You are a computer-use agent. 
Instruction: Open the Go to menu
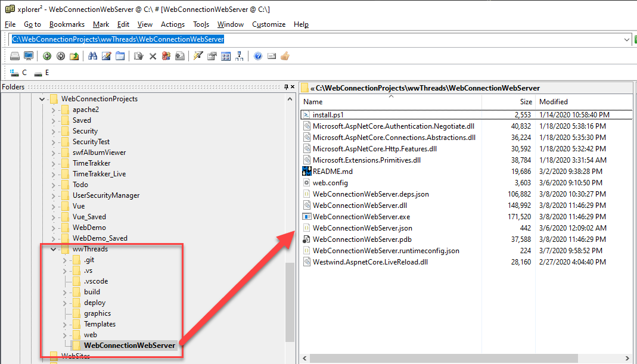pos(33,24)
